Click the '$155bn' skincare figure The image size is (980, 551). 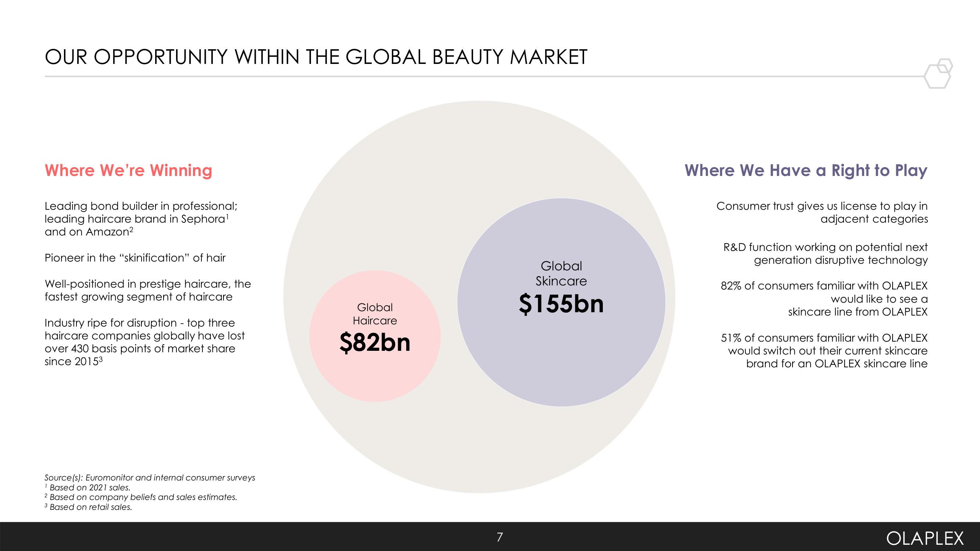tap(562, 304)
